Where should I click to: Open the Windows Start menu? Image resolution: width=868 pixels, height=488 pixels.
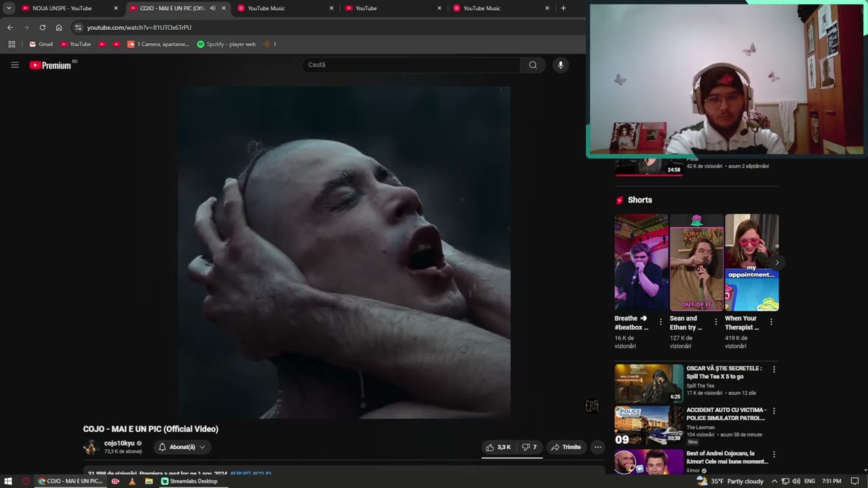8,481
